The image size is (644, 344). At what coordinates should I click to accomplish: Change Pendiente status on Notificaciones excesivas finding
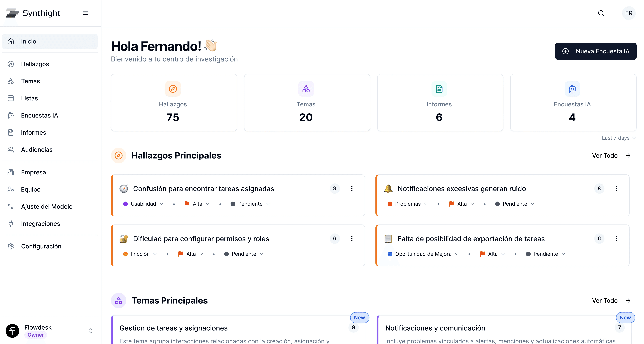[x=514, y=204]
